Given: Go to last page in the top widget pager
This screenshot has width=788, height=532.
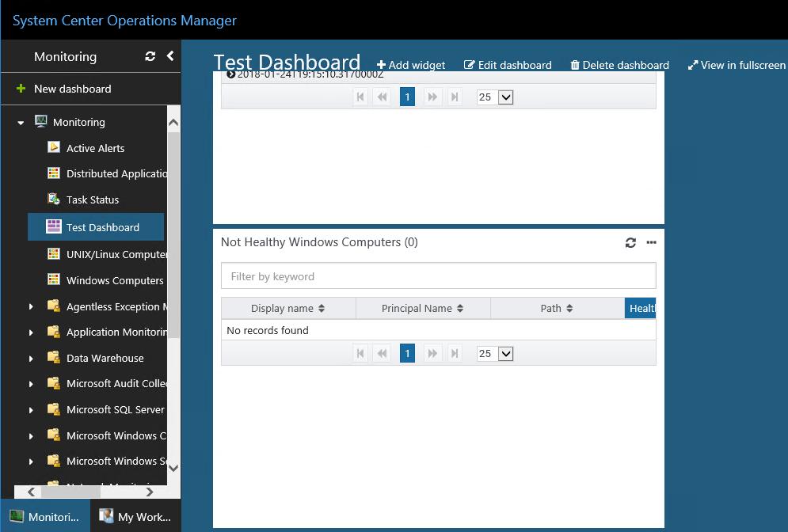Looking at the screenshot, I should (x=455, y=97).
